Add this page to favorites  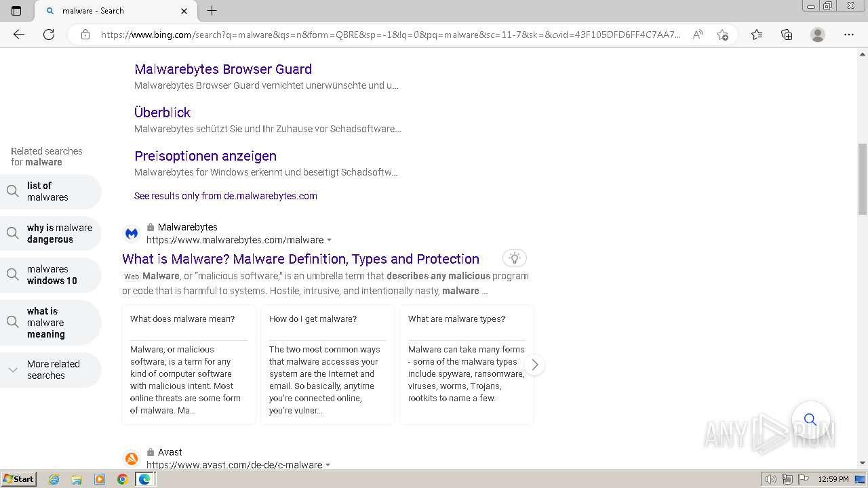point(722,35)
